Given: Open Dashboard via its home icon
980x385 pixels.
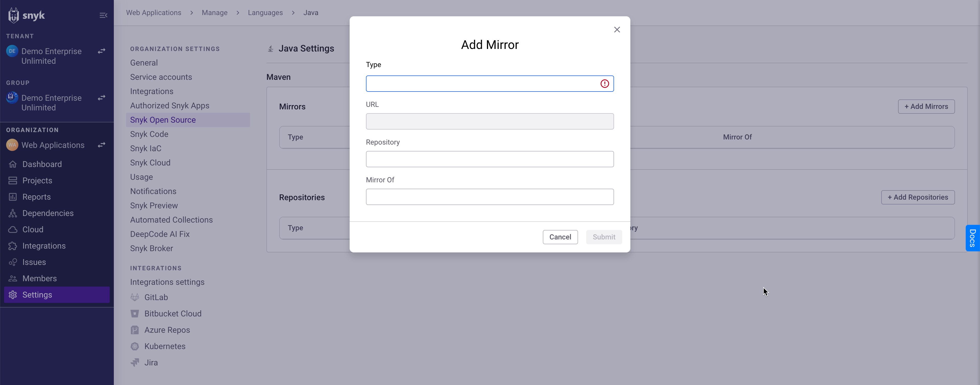Looking at the screenshot, I should coord(13,164).
